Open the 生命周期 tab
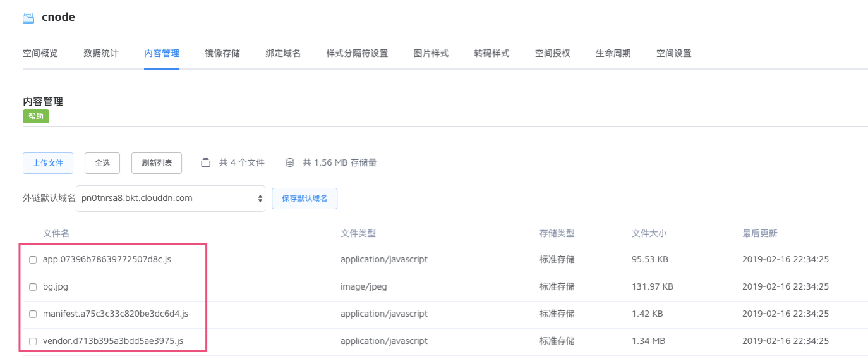868x361 pixels. coord(613,53)
